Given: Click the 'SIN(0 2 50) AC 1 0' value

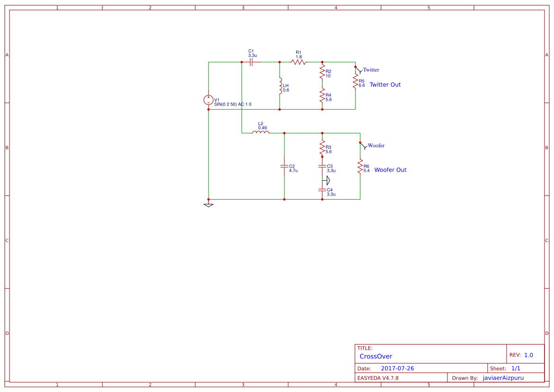Looking at the screenshot, I should pyautogui.click(x=233, y=105).
